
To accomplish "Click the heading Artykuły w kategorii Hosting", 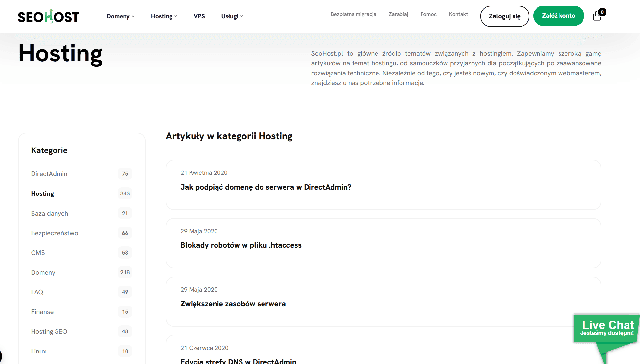I will click(229, 136).
